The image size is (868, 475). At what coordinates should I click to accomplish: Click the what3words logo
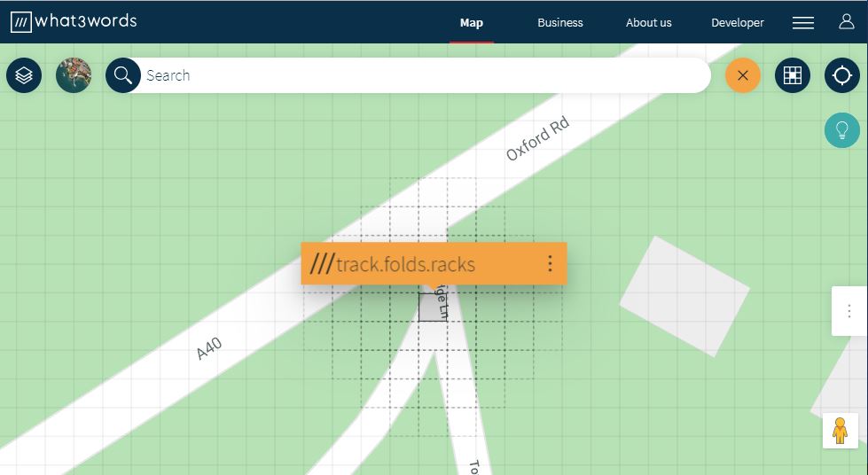(x=74, y=21)
